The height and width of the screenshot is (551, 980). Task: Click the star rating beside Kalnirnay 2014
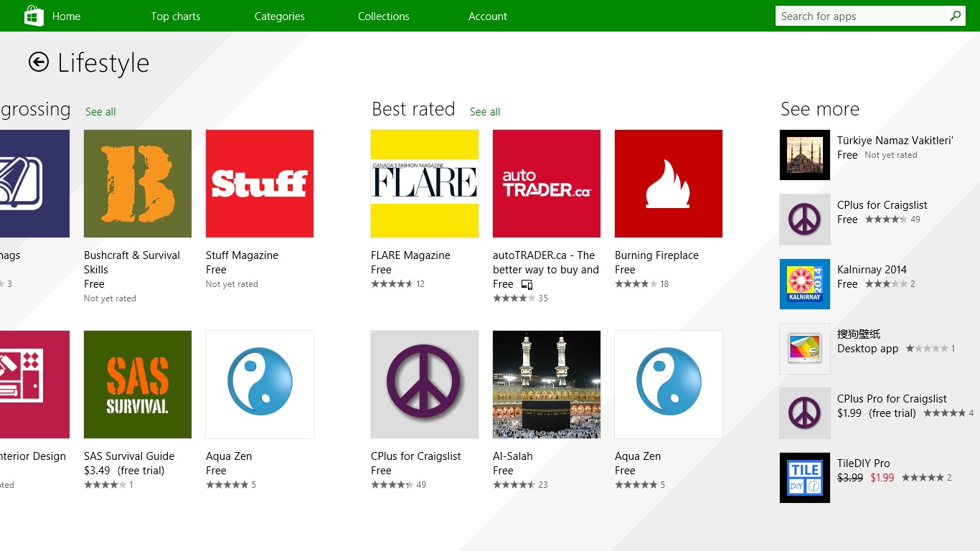(x=886, y=284)
